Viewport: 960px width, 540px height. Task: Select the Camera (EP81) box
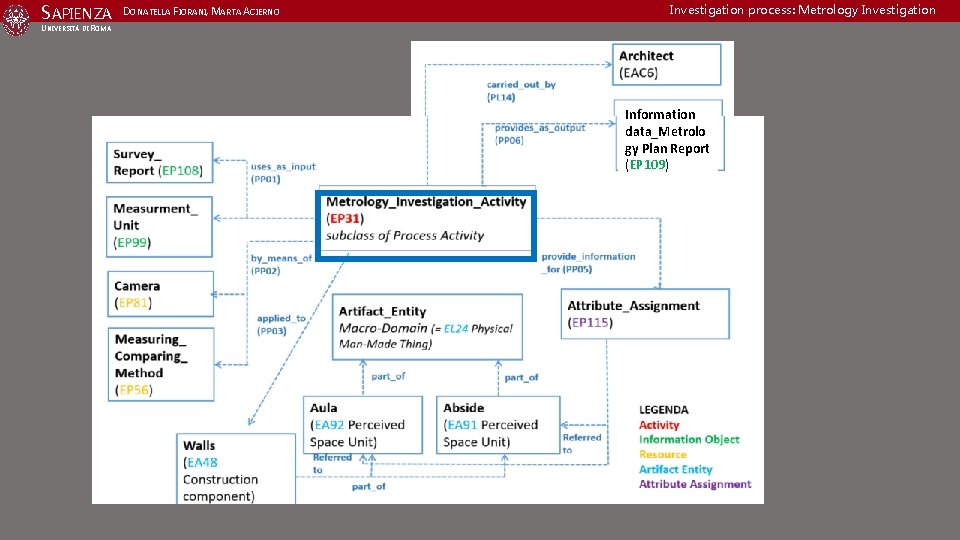click(x=160, y=294)
